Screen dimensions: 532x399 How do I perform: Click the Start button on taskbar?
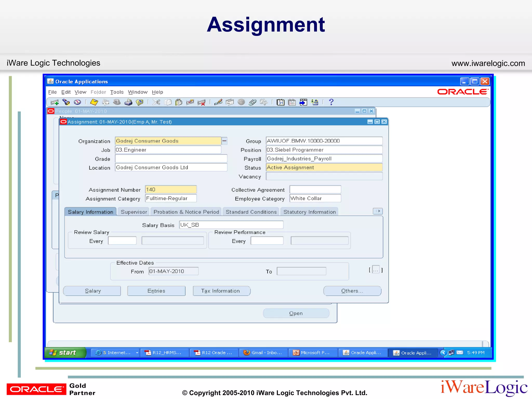click(x=65, y=353)
